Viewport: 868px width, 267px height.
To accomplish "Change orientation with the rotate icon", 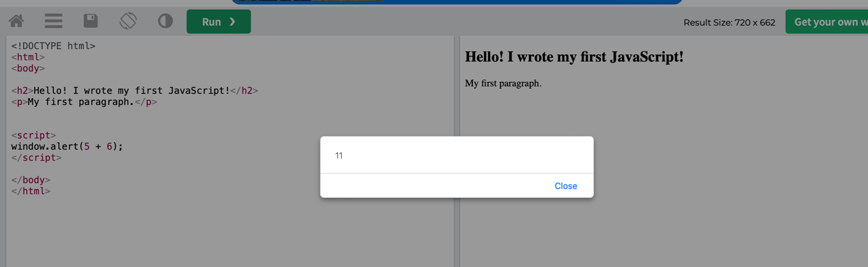I will pyautogui.click(x=128, y=21).
